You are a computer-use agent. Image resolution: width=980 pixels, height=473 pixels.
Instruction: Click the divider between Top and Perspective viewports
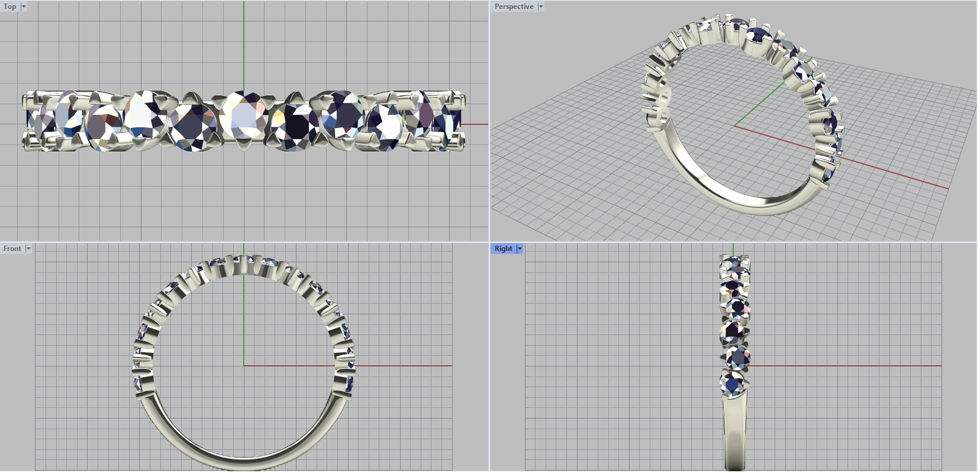point(489,123)
